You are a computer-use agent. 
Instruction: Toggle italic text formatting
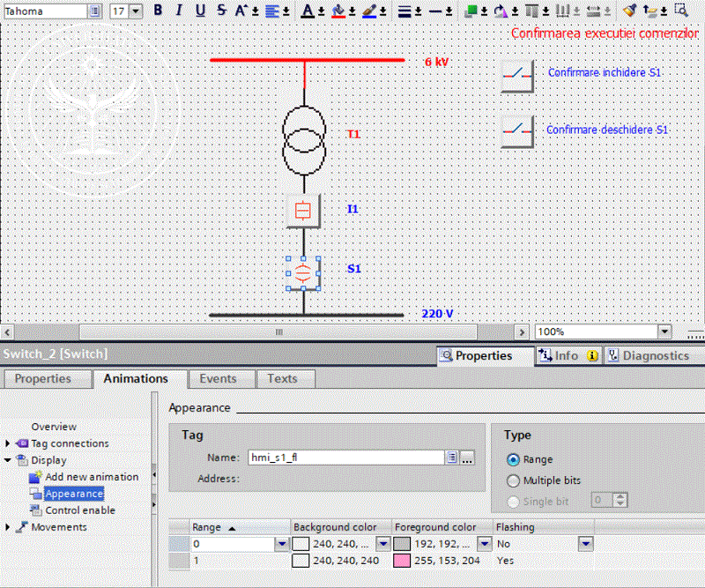(179, 11)
